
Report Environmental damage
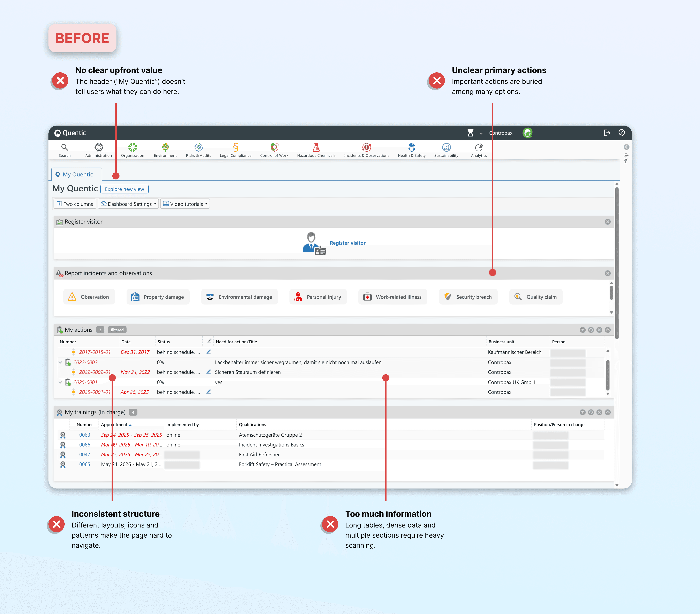pyautogui.click(x=239, y=297)
